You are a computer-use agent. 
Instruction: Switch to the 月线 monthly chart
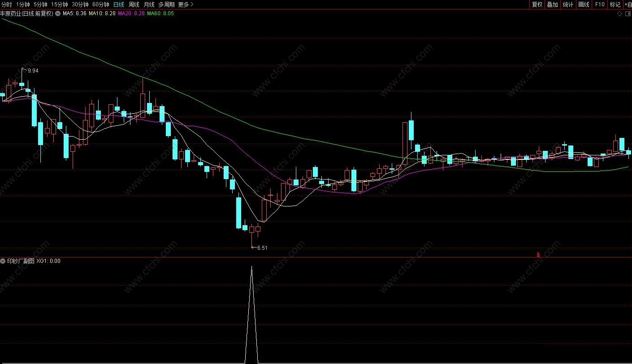point(149,4)
